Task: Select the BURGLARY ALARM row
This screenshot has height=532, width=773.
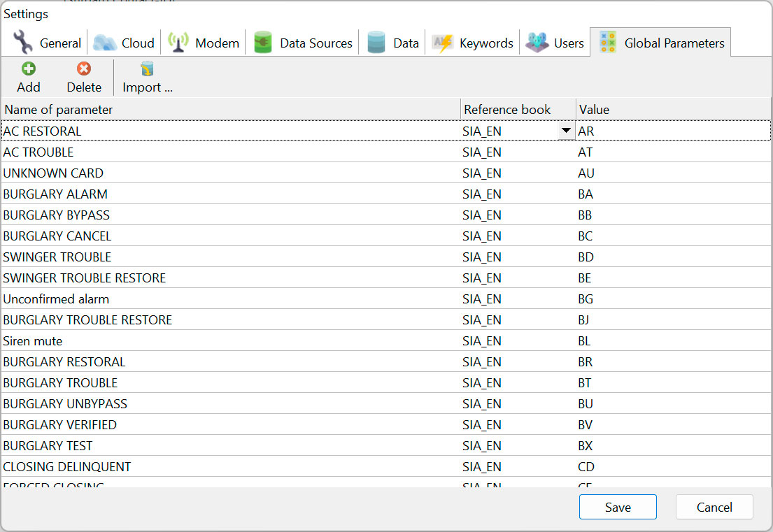Action: point(386,194)
